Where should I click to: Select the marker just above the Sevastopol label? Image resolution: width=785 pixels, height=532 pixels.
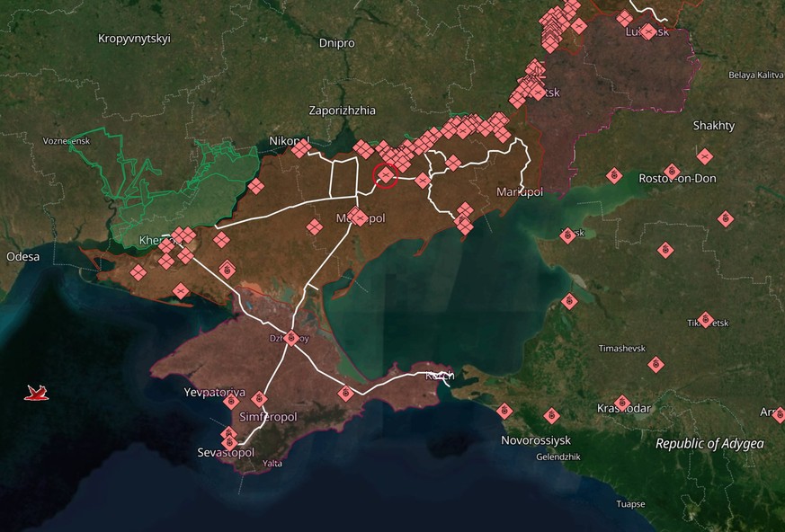click(230, 442)
